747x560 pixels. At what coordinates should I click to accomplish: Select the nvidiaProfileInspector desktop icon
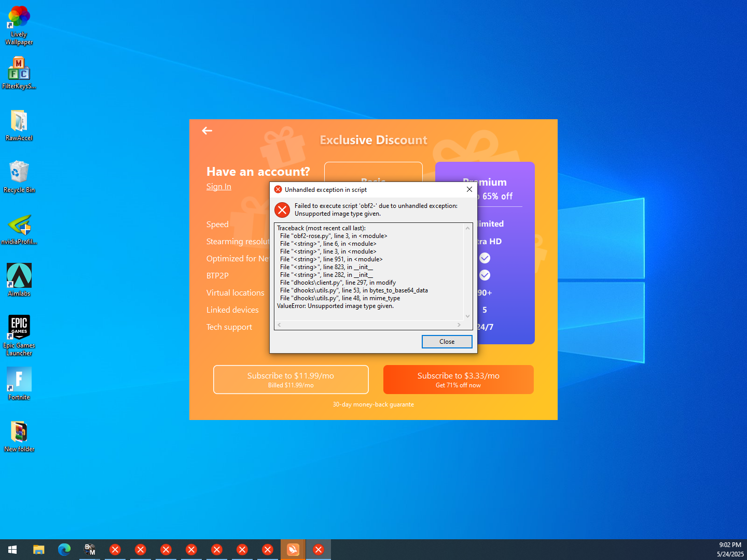coord(19,229)
